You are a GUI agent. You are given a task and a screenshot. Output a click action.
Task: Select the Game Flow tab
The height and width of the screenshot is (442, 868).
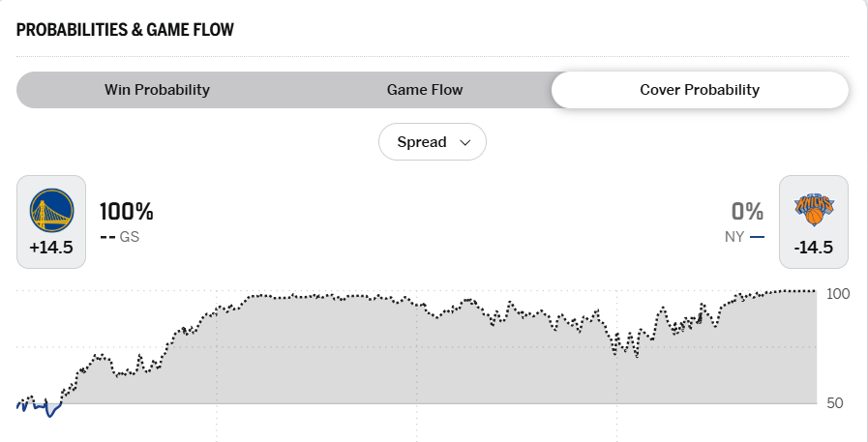pos(425,90)
